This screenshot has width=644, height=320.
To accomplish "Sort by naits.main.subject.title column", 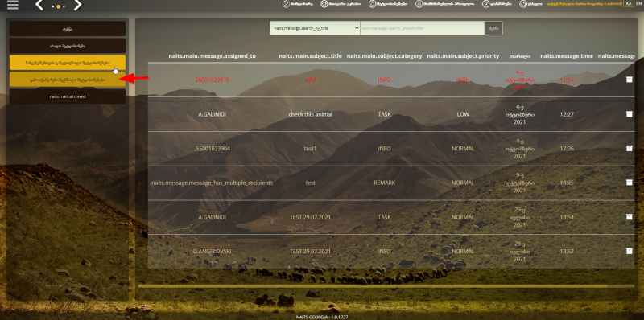I will [310, 55].
